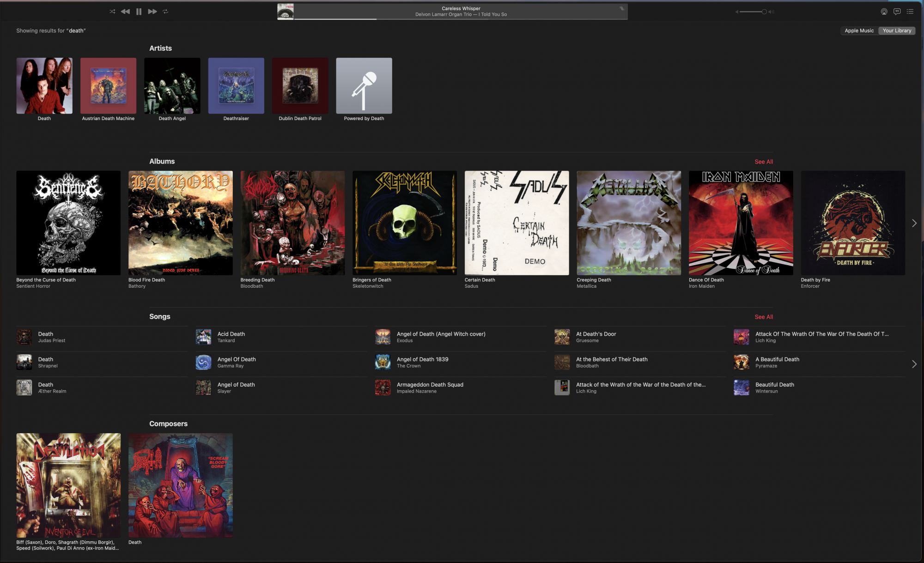Select song Death by Æther Realm

102,388
